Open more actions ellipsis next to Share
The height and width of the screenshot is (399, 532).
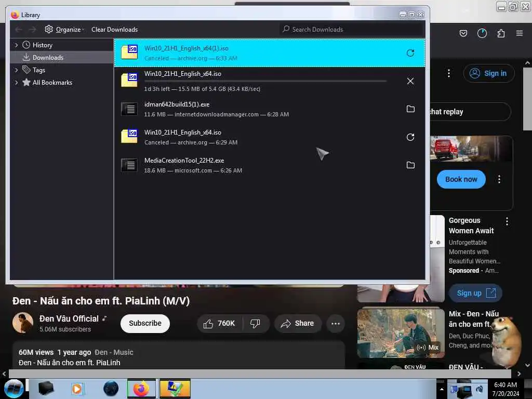click(335, 324)
